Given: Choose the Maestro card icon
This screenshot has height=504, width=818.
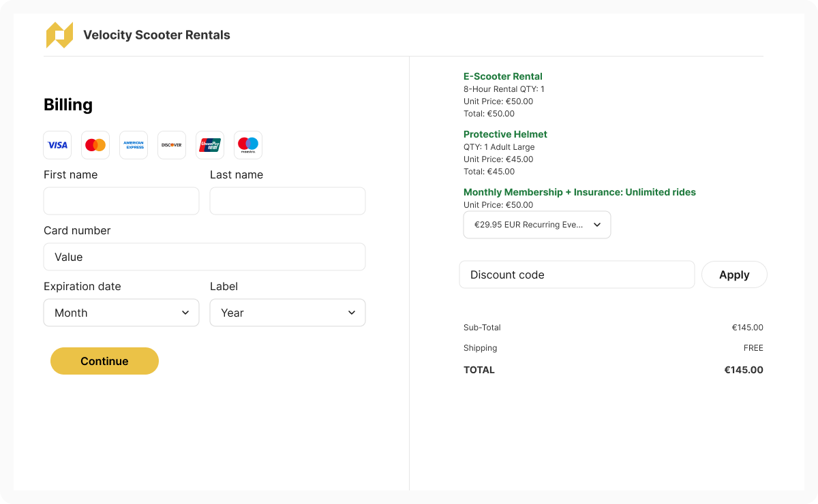Looking at the screenshot, I should [x=248, y=145].
